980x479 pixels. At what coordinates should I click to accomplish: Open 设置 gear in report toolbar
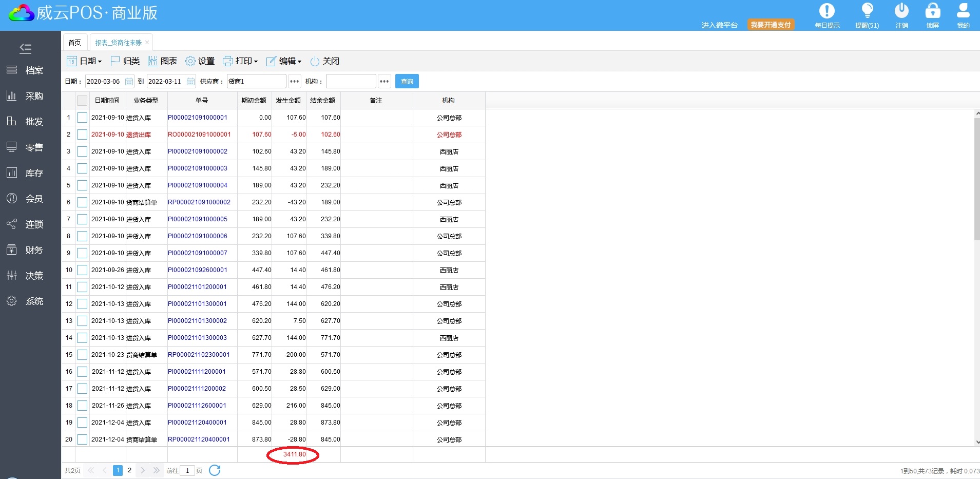(x=200, y=61)
